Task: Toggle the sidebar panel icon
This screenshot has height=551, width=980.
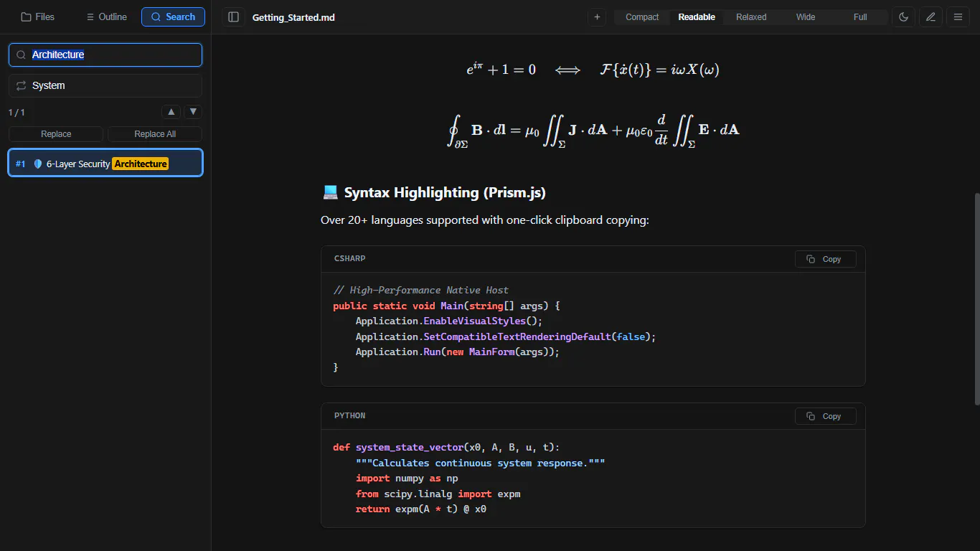Action: pyautogui.click(x=233, y=17)
